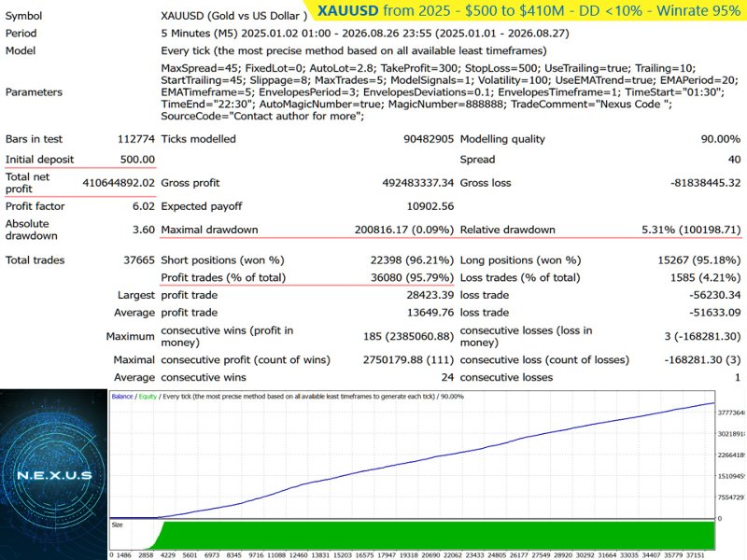The image size is (747, 560).
Task: Click the Period value '5 Minutes (M5) 2025.01.02...'
Action: coord(365,34)
